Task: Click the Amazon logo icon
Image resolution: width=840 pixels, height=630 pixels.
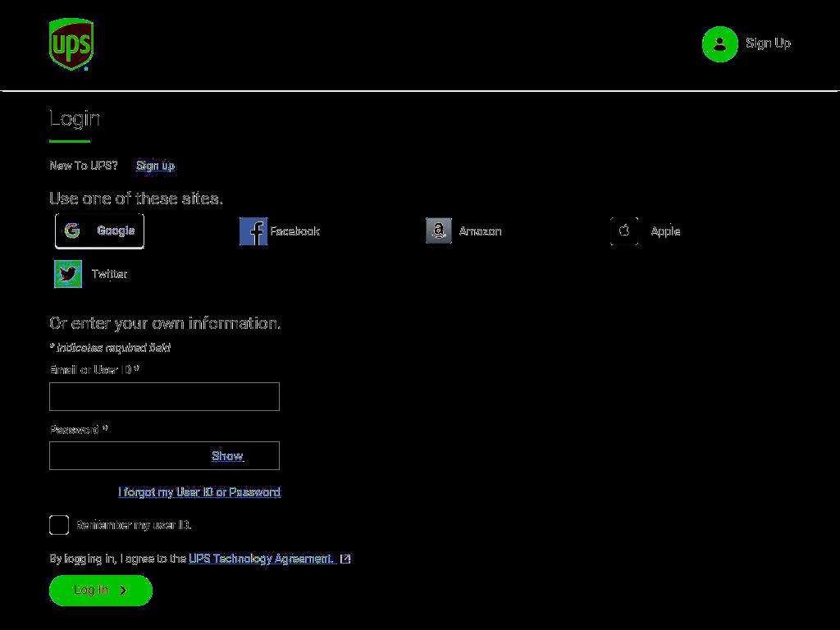Action: [x=439, y=231]
